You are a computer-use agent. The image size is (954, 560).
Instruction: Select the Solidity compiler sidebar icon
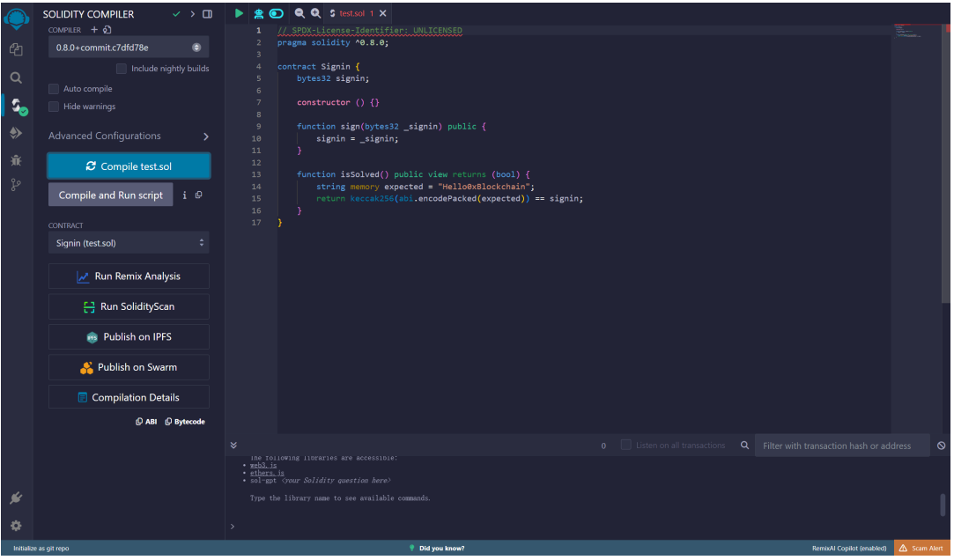[18, 106]
